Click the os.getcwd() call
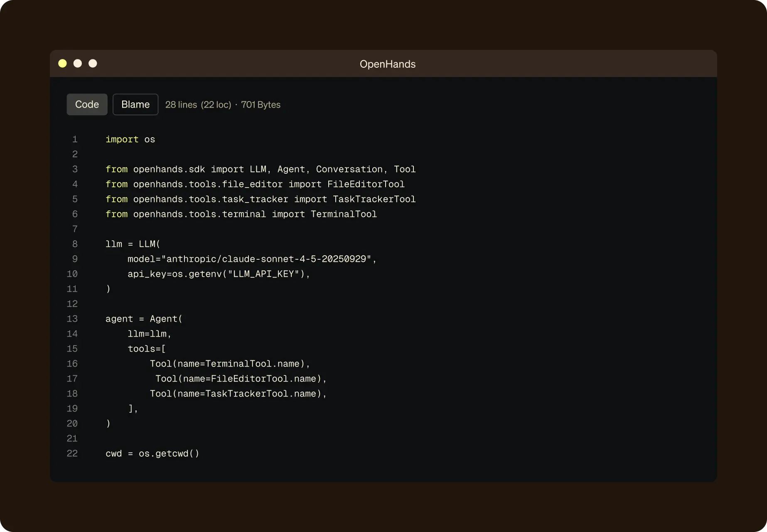This screenshot has height=532, width=767. [169, 453]
